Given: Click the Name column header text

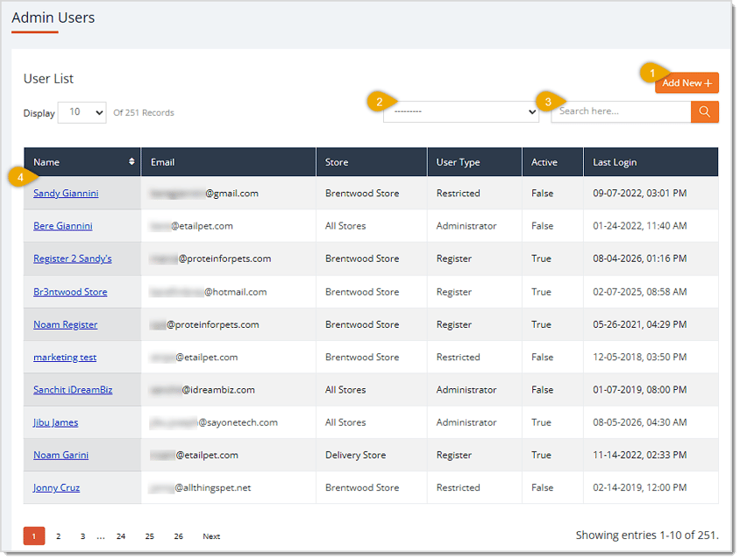Looking at the screenshot, I should (46, 162).
